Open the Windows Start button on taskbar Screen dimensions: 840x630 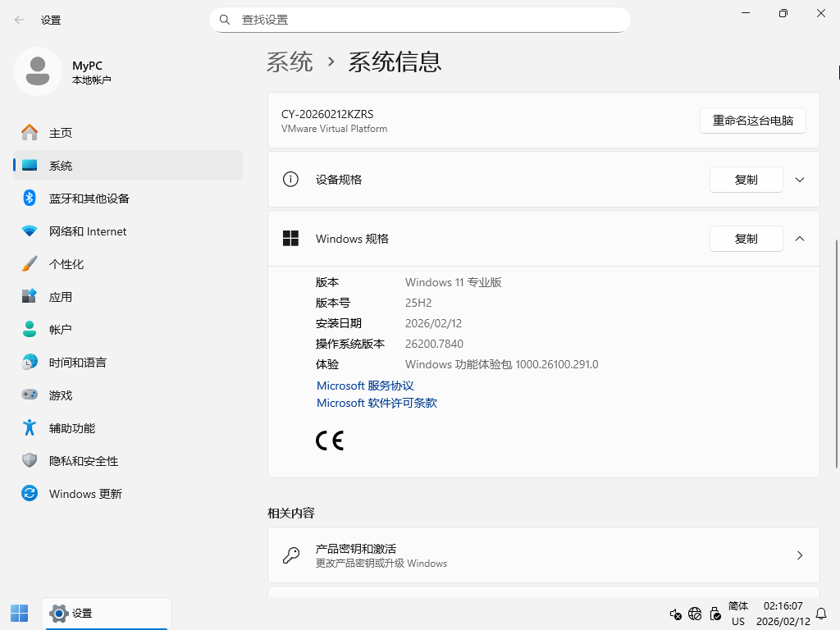tap(19, 613)
